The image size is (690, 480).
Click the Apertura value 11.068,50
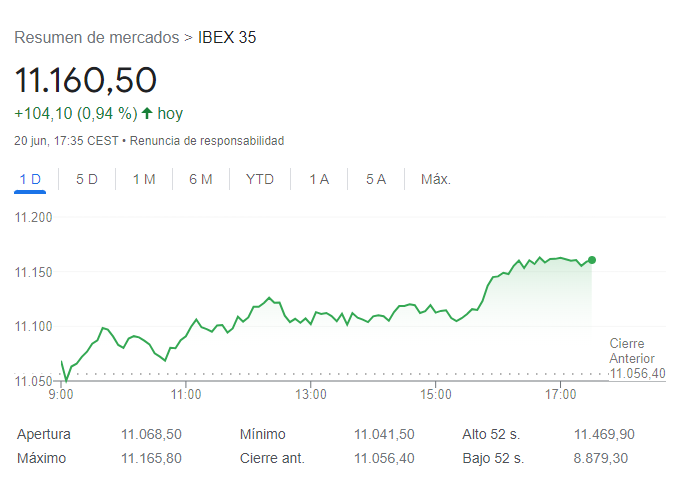click(x=151, y=434)
